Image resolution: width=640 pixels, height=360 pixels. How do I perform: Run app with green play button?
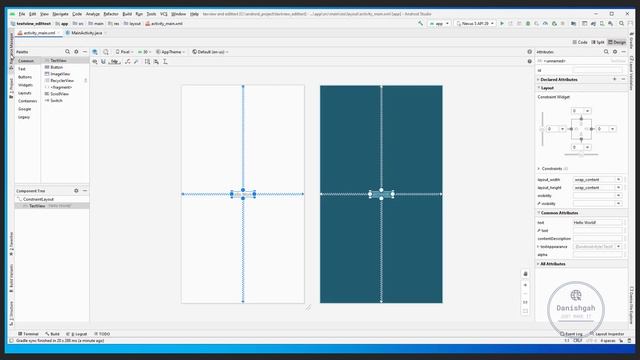(502, 24)
